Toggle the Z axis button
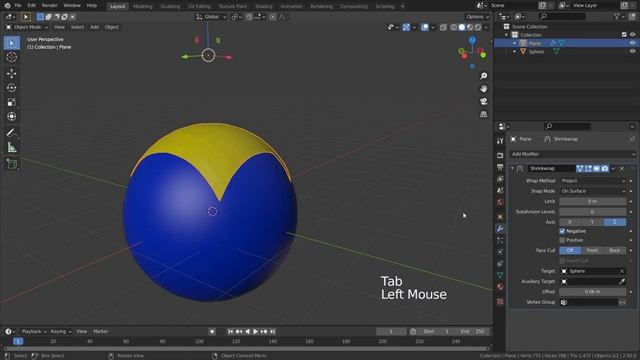The image size is (640, 360). [x=615, y=222]
